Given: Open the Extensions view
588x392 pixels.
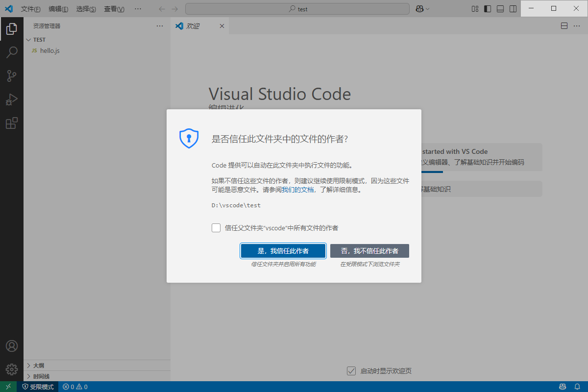Looking at the screenshot, I should click(12, 123).
